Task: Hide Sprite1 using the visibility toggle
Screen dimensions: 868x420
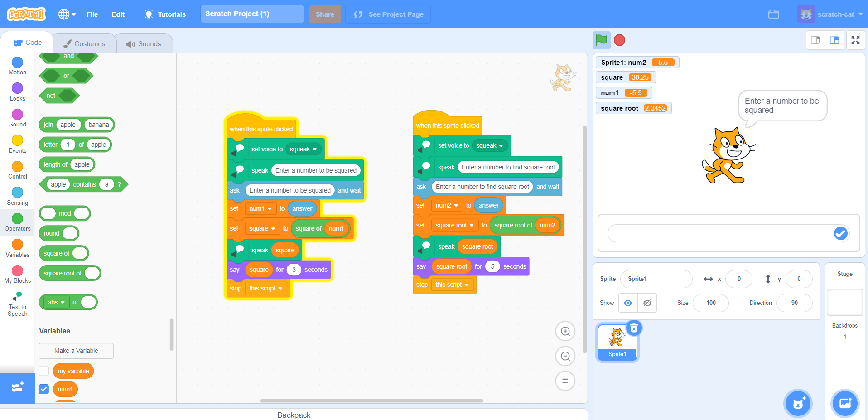Action: pyautogui.click(x=647, y=303)
